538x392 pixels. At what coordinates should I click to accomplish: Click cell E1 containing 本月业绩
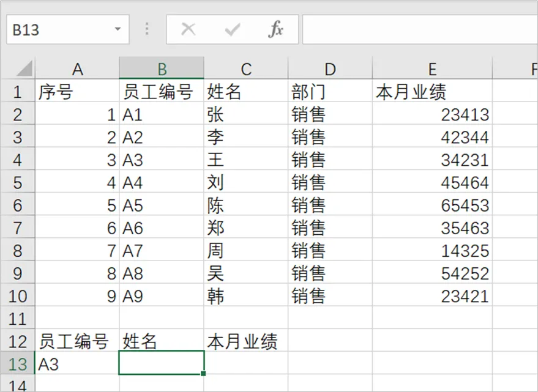[x=432, y=91]
